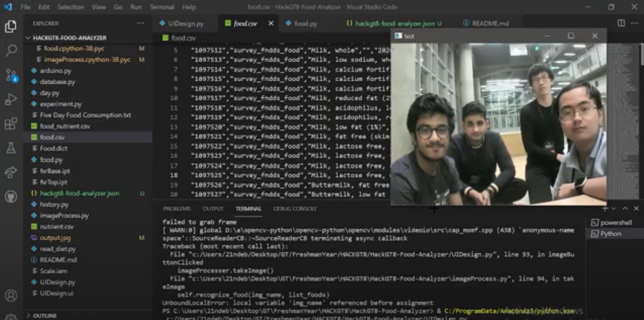The image size is (644, 320).
Task: Open Five Day Food Consumption.txt file
Action: [85, 115]
